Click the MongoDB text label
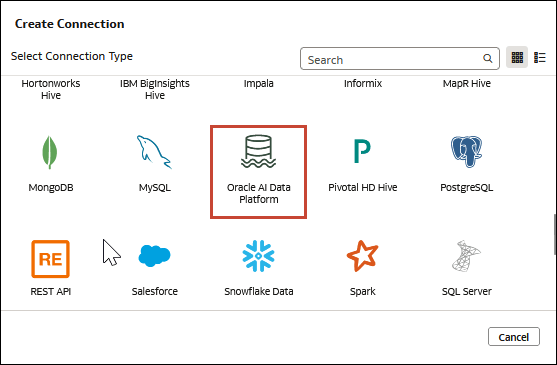The width and height of the screenshot is (557, 365). point(50,187)
